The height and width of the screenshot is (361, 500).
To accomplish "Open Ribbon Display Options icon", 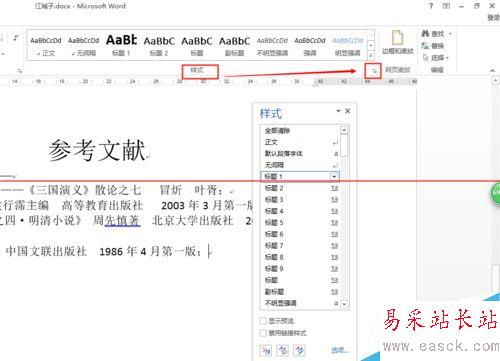I will tap(446, 6).
